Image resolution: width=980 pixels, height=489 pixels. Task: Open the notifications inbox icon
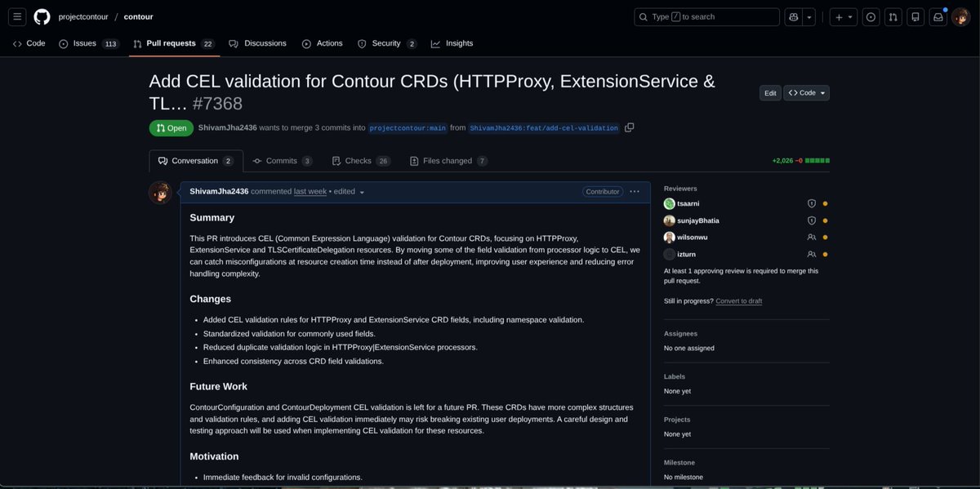click(938, 16)
